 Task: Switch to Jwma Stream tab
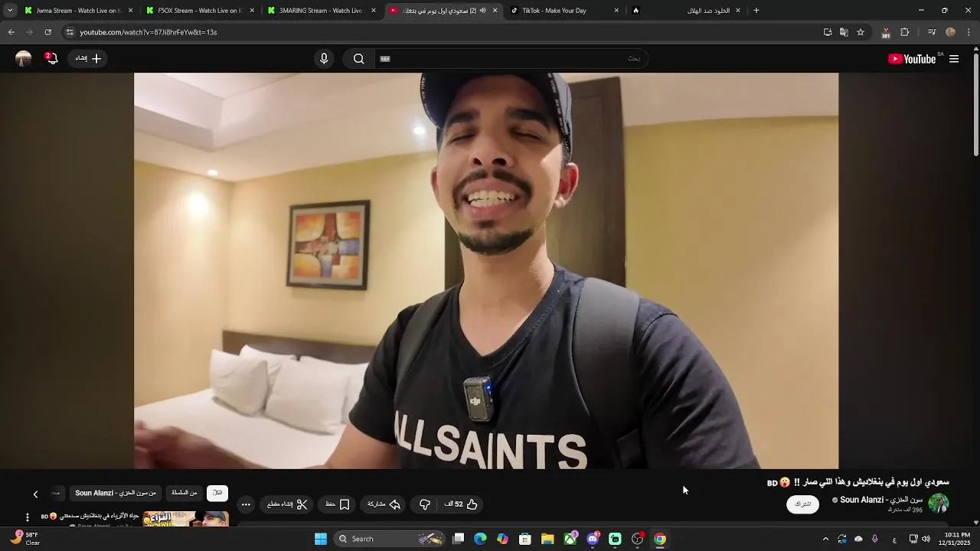[x=77, y=11]
